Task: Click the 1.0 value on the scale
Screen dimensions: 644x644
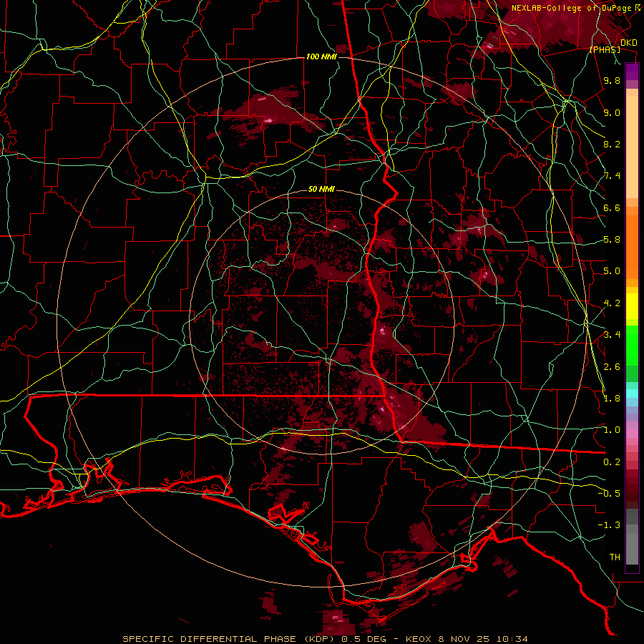Action: (x=612, y=430)
